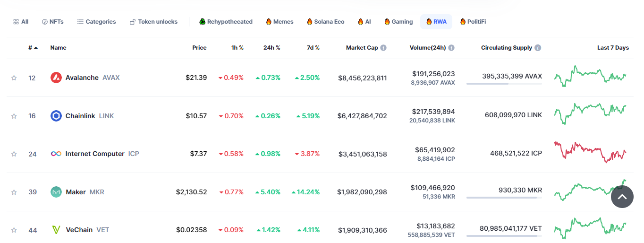Sort by Circulating Supply column header
Viewport: 644px width, 243px height.
(x=506, y=48)
